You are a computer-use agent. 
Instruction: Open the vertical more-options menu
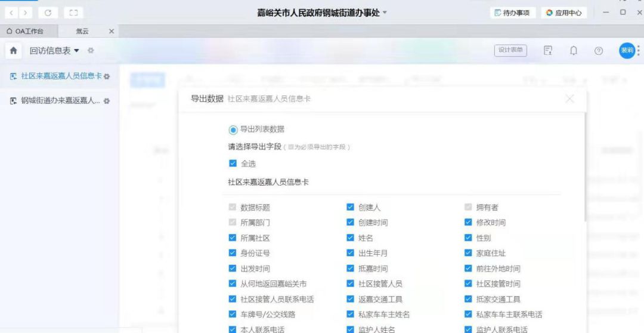click(x=639, y=51)
